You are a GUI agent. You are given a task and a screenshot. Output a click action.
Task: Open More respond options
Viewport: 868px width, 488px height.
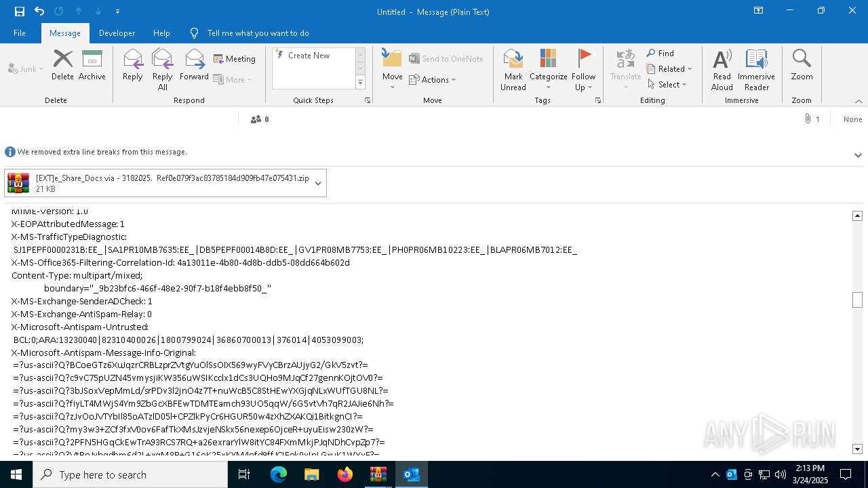[233, 79]
